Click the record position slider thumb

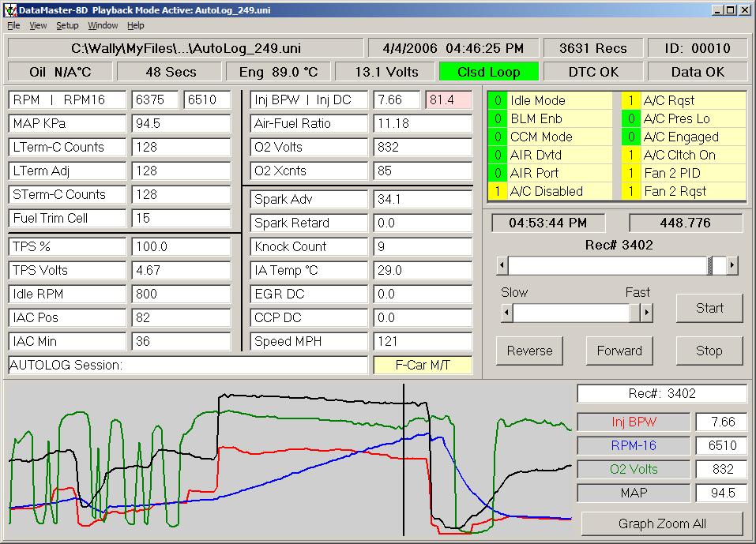pyautogui.click(x=717, y=265)
